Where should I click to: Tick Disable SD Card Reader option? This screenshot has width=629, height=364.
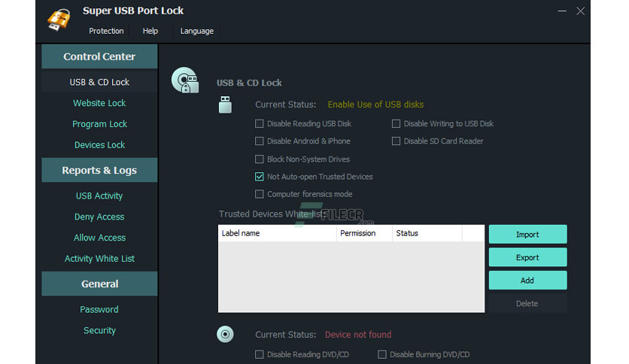click(x=396, y=141)
